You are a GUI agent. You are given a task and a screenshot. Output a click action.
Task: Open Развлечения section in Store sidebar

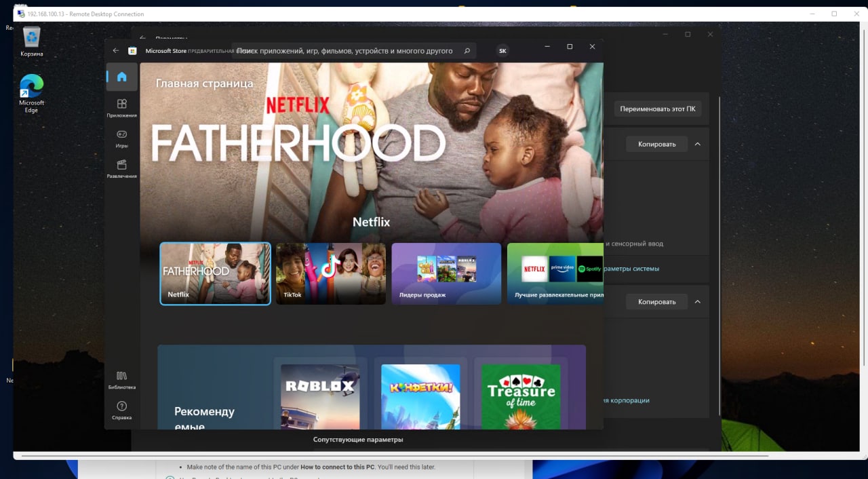121,168
